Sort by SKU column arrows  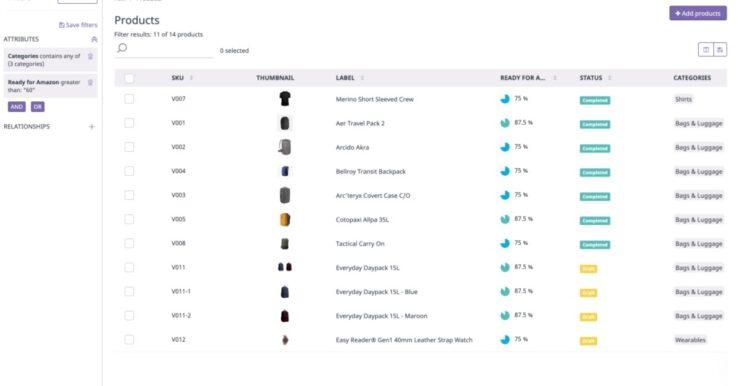191,78
